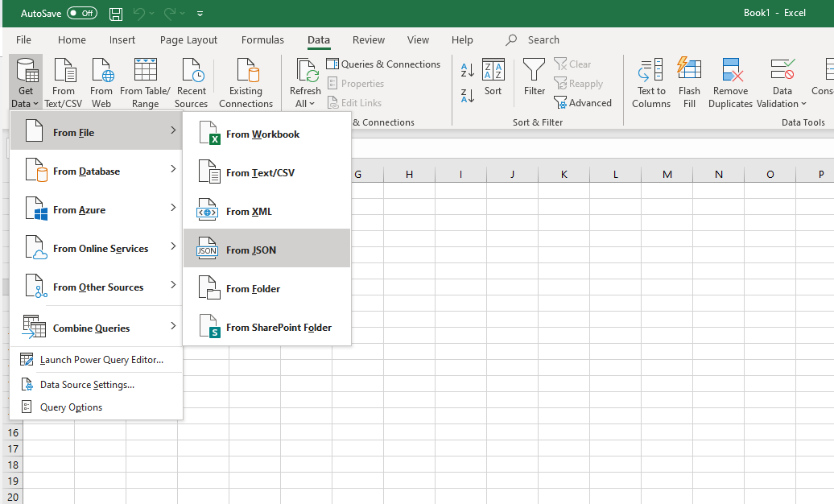
Task: Click From Table/Range ribbon icon
Action: (x=145, y=82)
